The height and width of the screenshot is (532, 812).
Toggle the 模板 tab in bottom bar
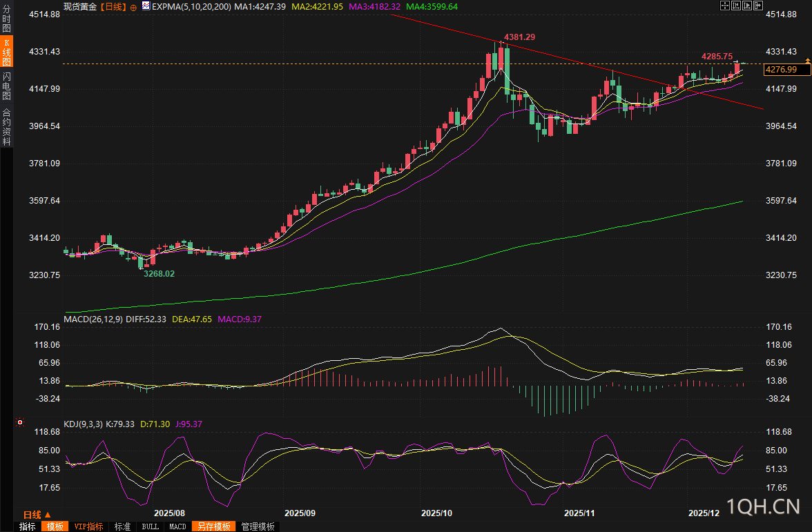pyautogui.click(x=55, y=526)
